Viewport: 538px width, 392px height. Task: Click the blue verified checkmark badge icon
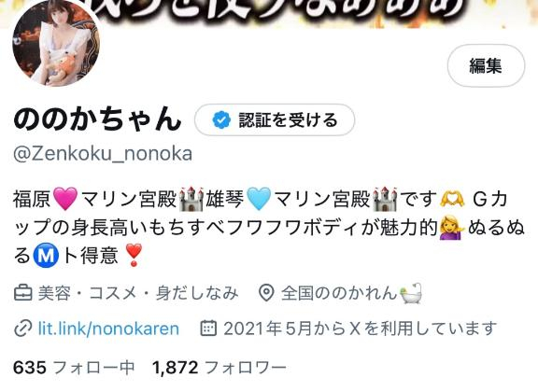221,120
